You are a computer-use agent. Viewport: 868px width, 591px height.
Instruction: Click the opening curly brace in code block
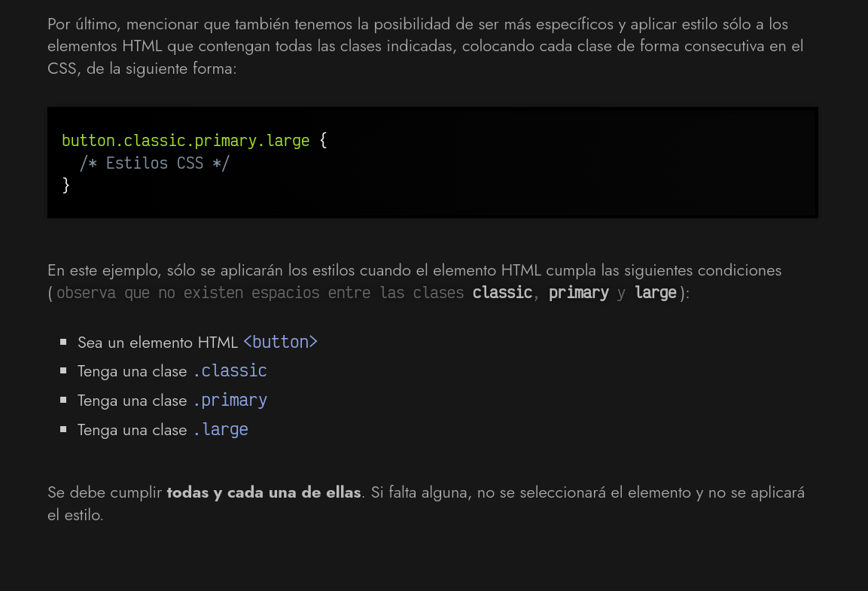pos(323,141)
